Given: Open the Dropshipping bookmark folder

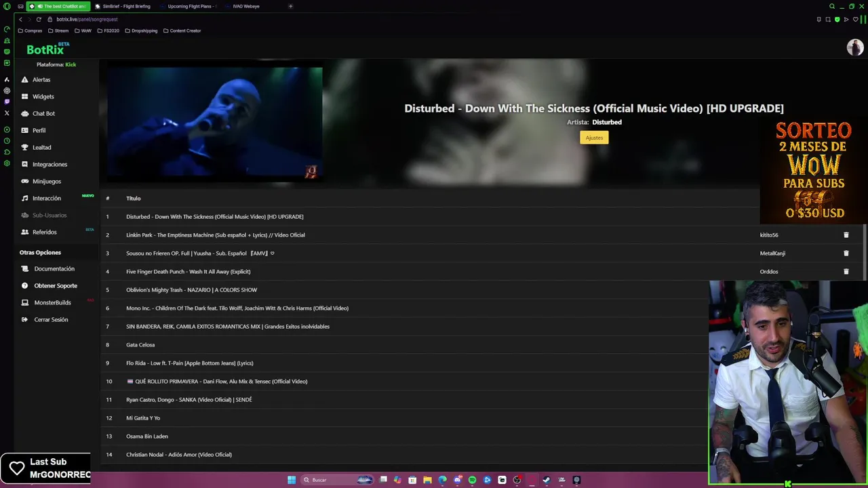Looking at the screenshot, I should (x=140, y=30).
